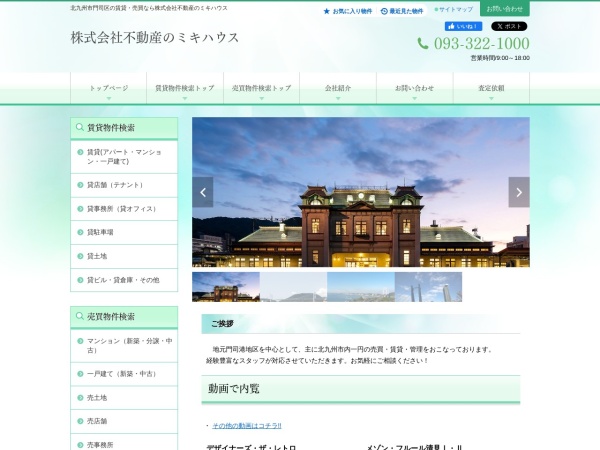Click the X ポスト button
600x450 pixels.
pyautogui.click(x=509, y=26)
